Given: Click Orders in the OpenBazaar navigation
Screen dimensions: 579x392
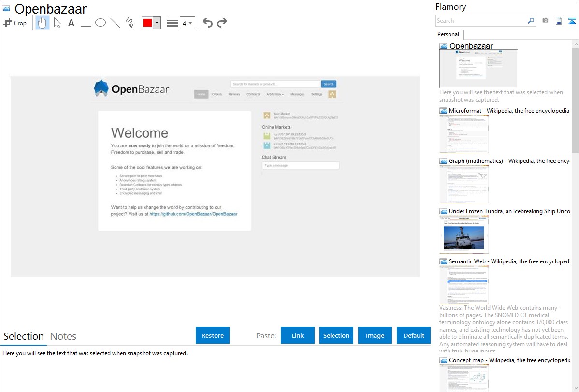Looking at the screenshot, I should 217,94.
